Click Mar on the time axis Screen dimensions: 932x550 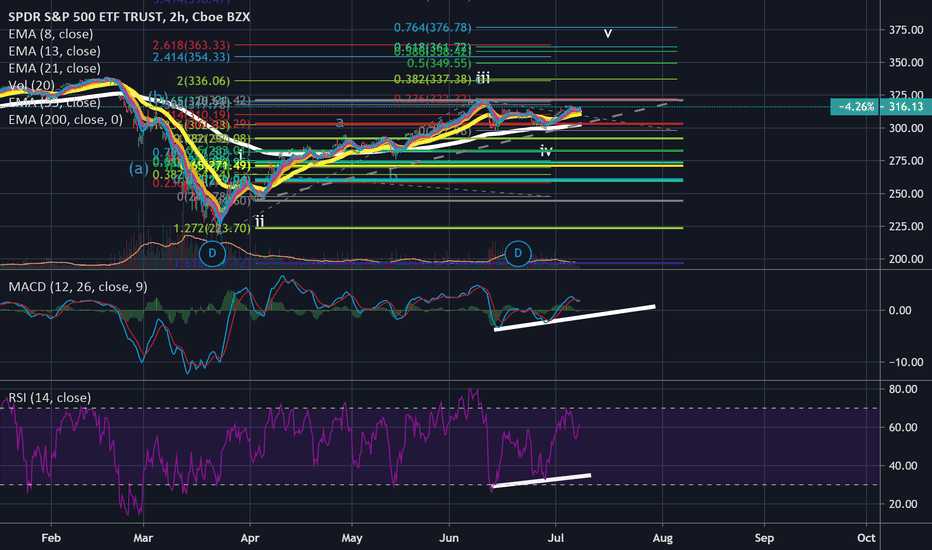coord(143,538)
